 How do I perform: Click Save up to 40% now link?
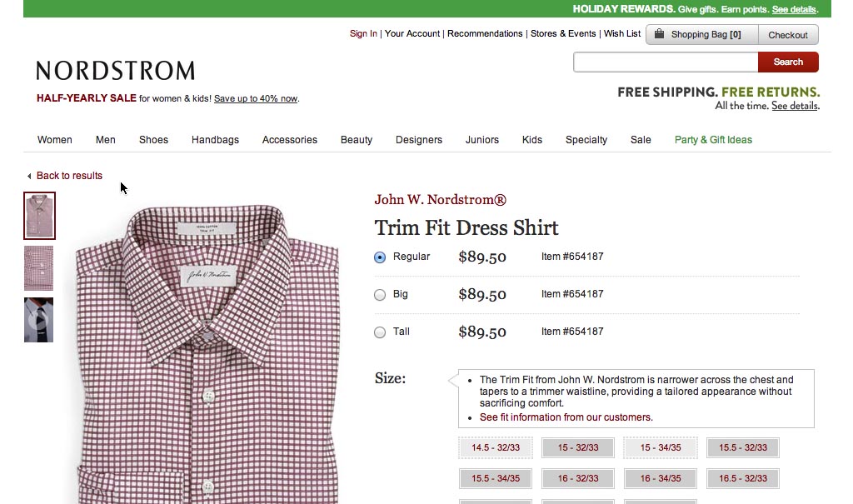(x=256, y=99)
